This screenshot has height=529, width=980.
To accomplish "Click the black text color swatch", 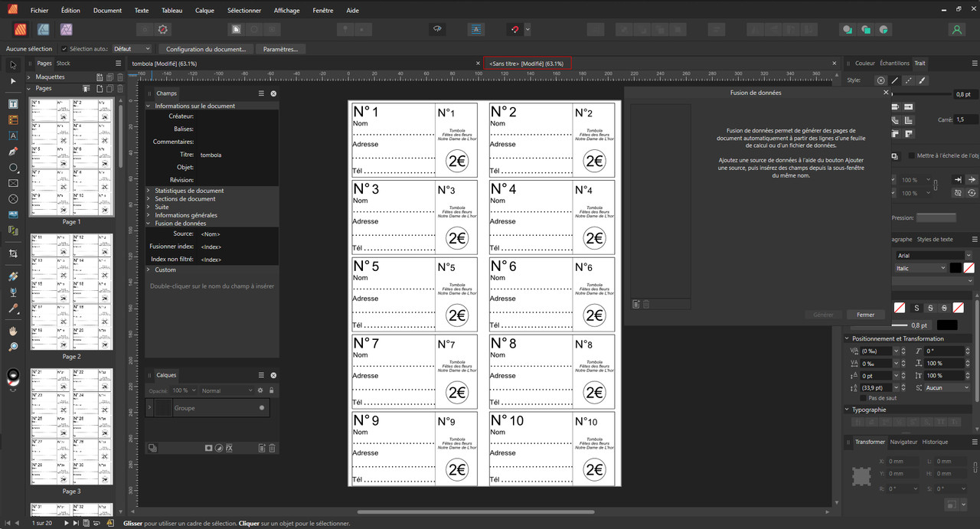I will pos(955,268).
